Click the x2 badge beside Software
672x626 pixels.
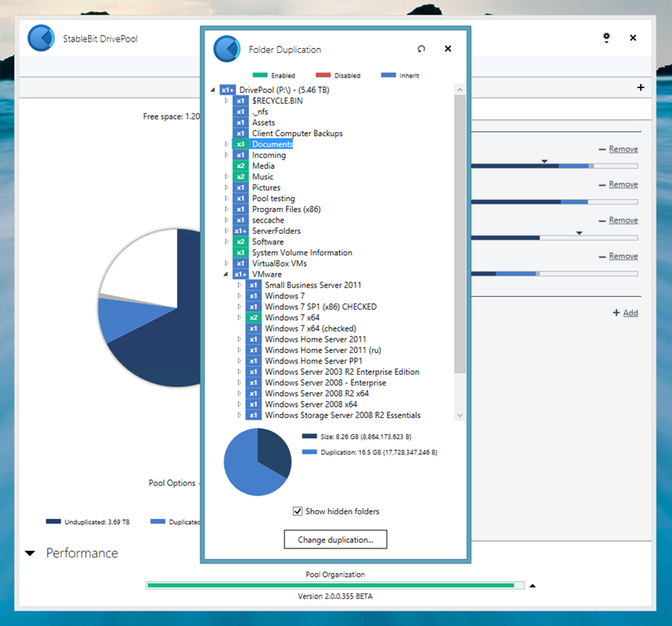point(241,241)
